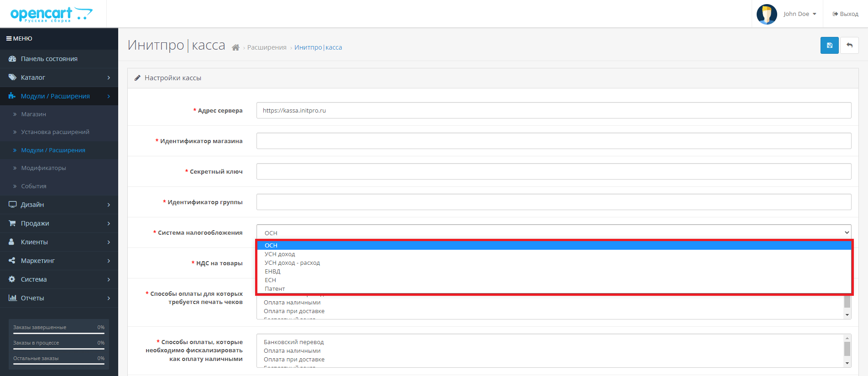Screen dimensions: 868x376
Task: Click the OpenCart logo
Action: (52, 14)
